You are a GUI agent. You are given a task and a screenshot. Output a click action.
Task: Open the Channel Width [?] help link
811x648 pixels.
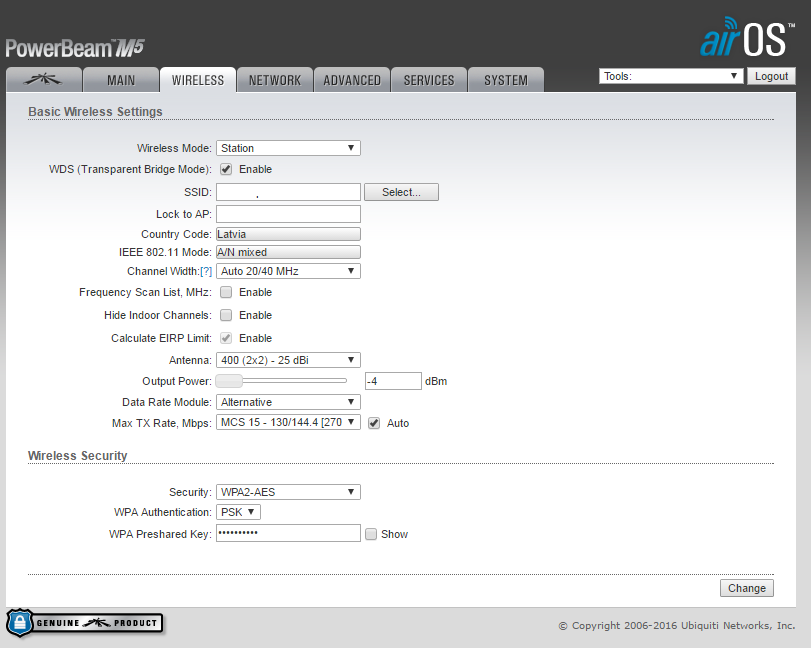tap(206, 271)
